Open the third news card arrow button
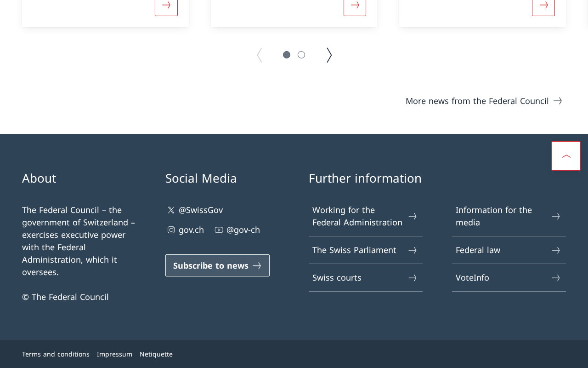This screenshot has height=368, width=588. click(543, 7)
